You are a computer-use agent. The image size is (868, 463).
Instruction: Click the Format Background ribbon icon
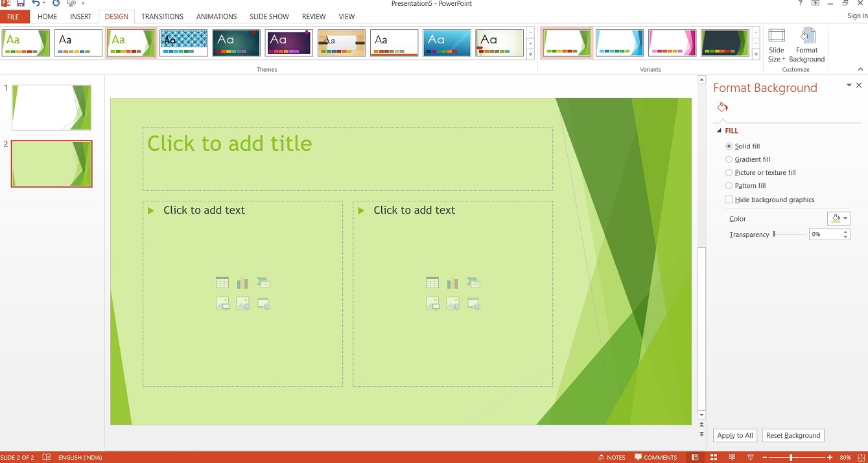806,45
